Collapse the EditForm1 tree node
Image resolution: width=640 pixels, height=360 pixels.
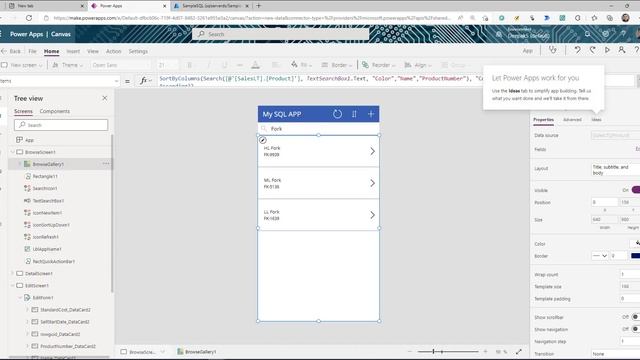pyautogui.click(x=20, y=298)
